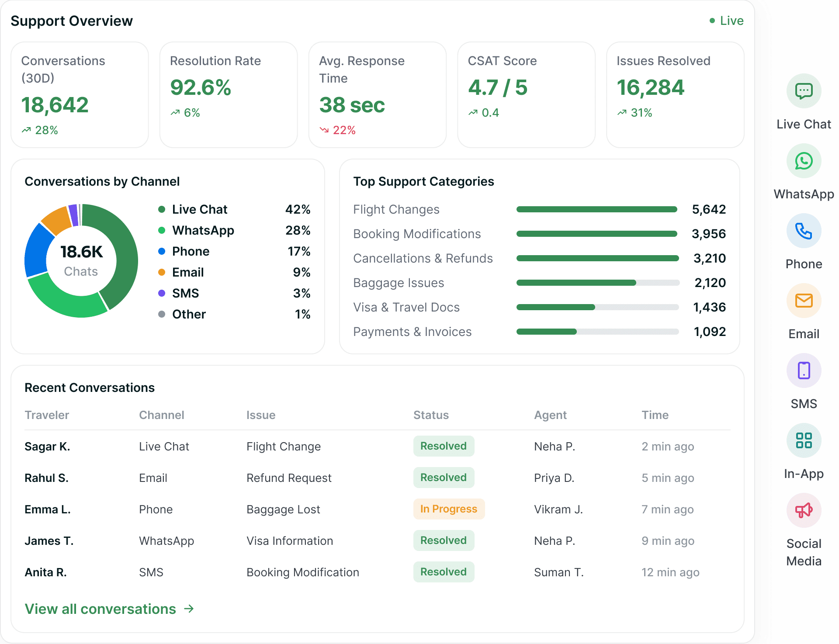Click the Avg. Response Time 38 sec value
Image resolution: width=839 pixels, height=644 pixels.
[352, 105]
